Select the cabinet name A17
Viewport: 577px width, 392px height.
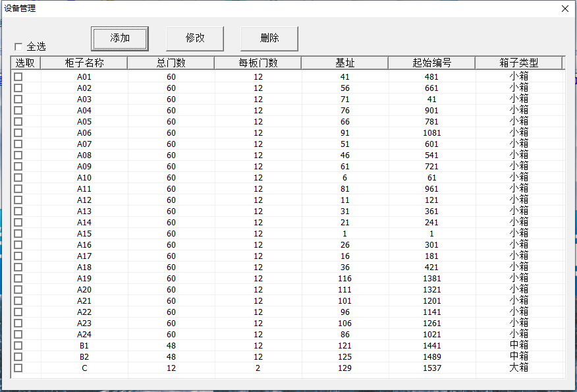[84, 256]
